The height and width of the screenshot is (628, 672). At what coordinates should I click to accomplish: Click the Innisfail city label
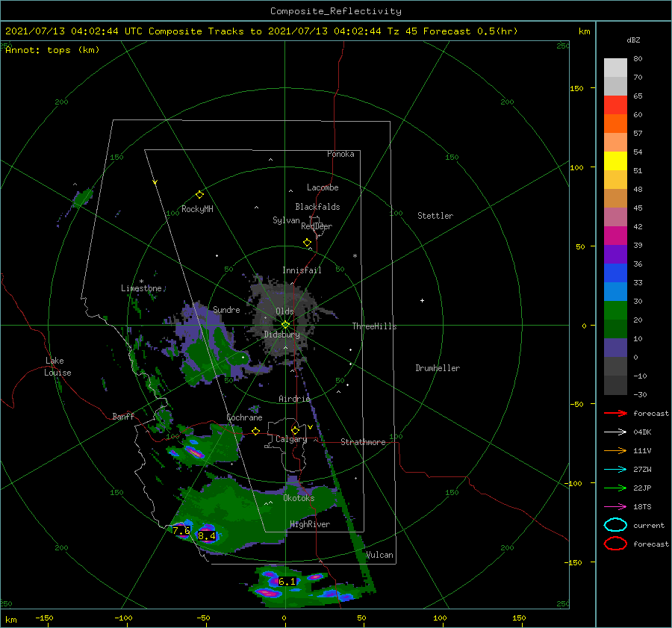tap(302, 270)
